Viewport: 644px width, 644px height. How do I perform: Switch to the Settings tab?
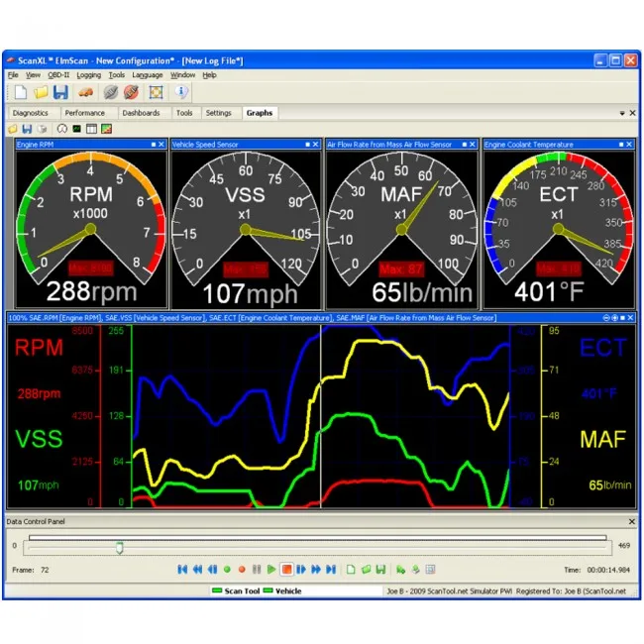coord(219,113)
